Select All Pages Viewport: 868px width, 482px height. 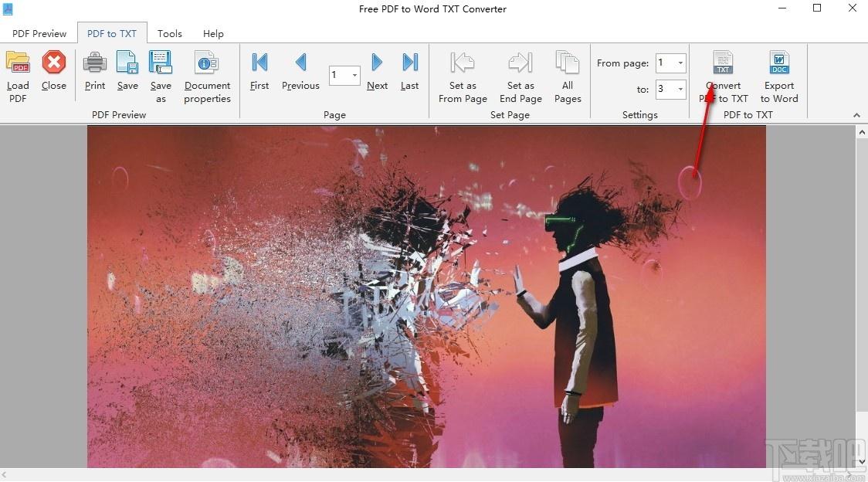click(x=568, y=76)
